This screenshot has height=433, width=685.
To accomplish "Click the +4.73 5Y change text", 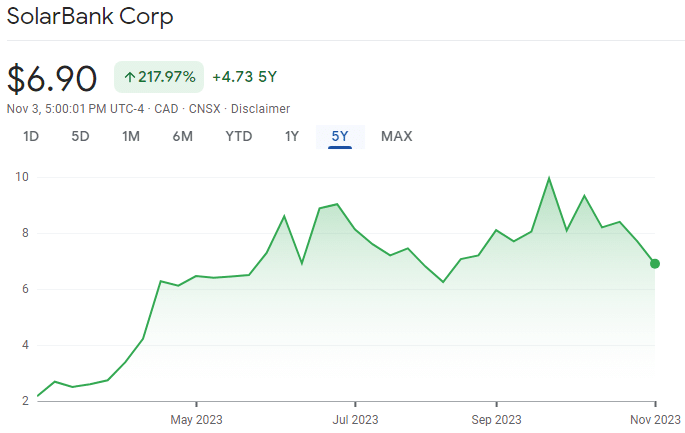I will (x=245, y=77).
